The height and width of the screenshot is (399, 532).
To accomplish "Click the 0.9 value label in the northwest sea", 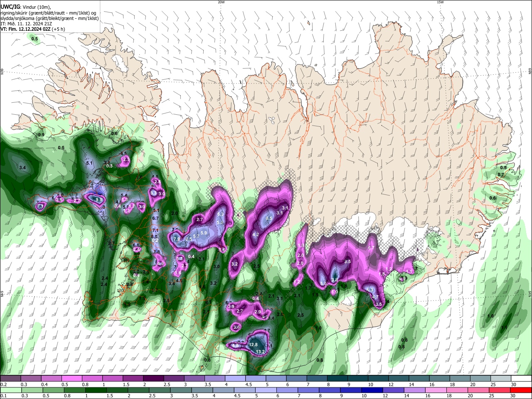I will 41,135.
